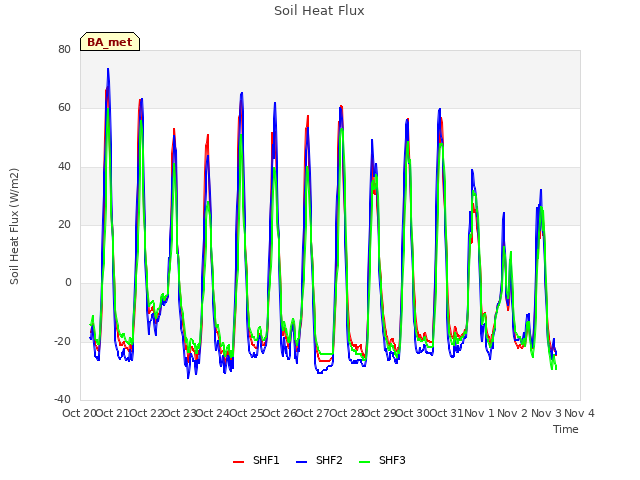Screen dimensions: 640x480
Task: Click the green SHF3 legend swatch
Action: (364, 462)
